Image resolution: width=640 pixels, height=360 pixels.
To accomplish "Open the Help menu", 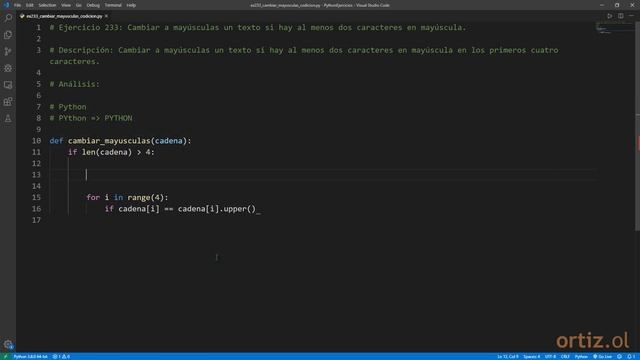I will tap(131, 5).
